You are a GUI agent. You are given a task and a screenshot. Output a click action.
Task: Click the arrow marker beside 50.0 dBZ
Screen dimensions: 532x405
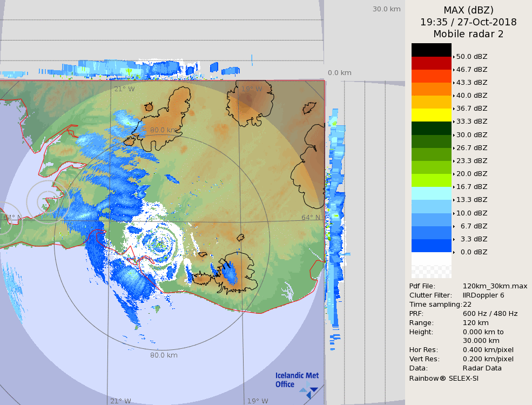pos(454,57)
